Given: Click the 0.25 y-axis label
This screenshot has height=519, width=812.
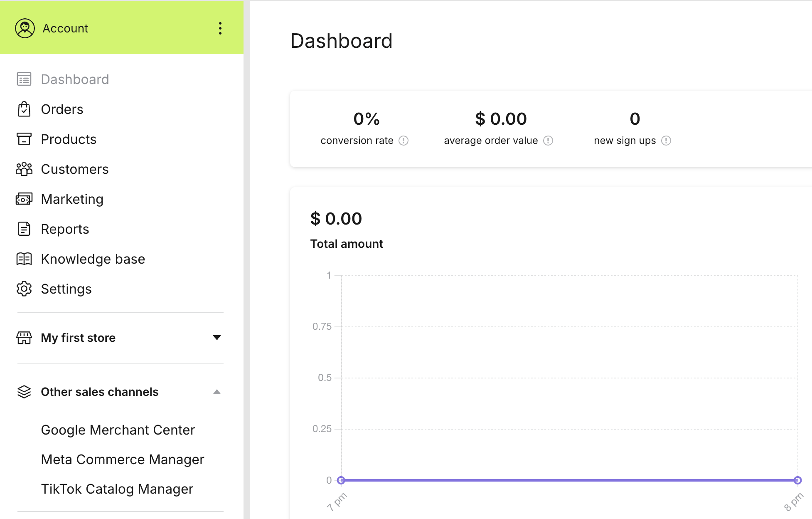Looking at the screenshot, I should point(322,429).
